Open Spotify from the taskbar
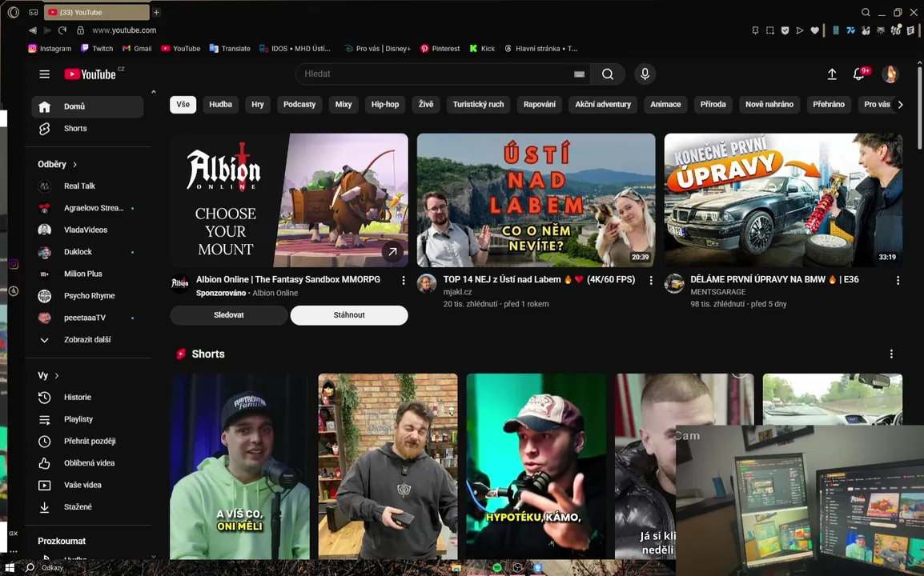The height and width of the screenshot is (576, 924). [x=496, y=568]
